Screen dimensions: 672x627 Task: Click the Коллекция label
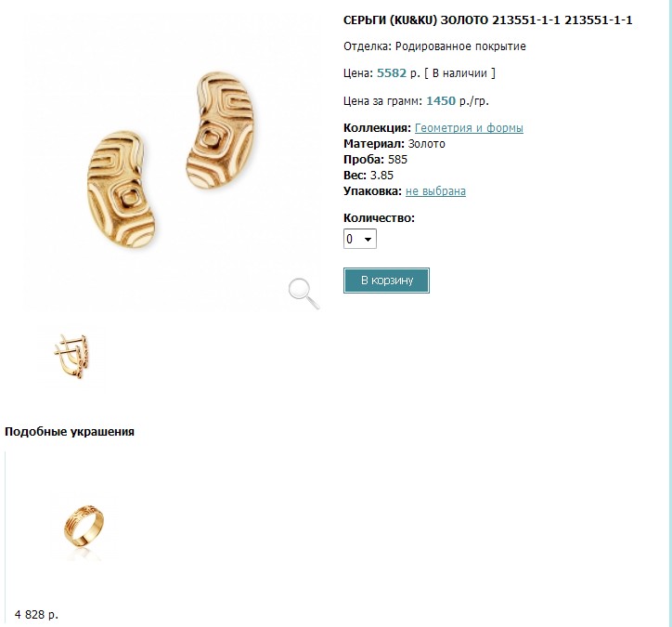tap(376, 128)
